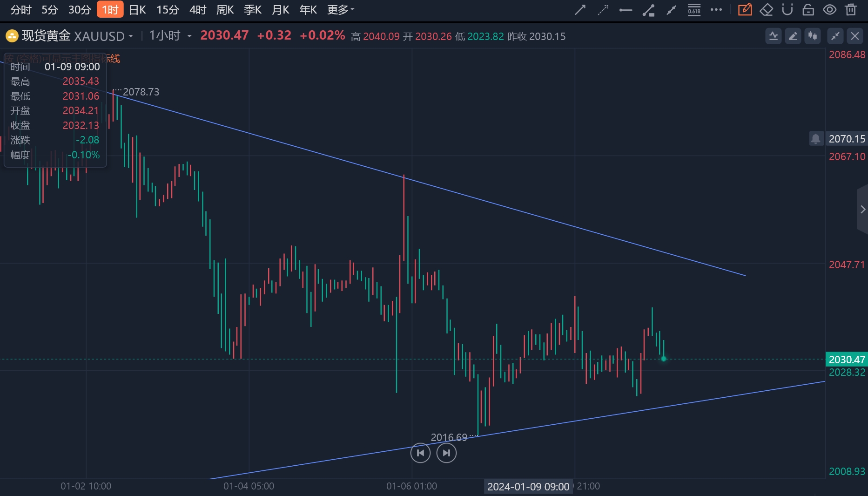Click the 2078.73 high price label

click(x=141, y=92)
